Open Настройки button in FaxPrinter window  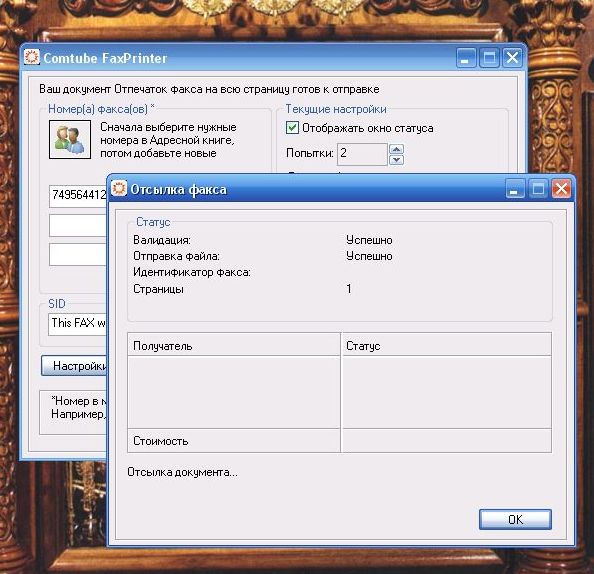pyautogui.click(x=74, y=366)
